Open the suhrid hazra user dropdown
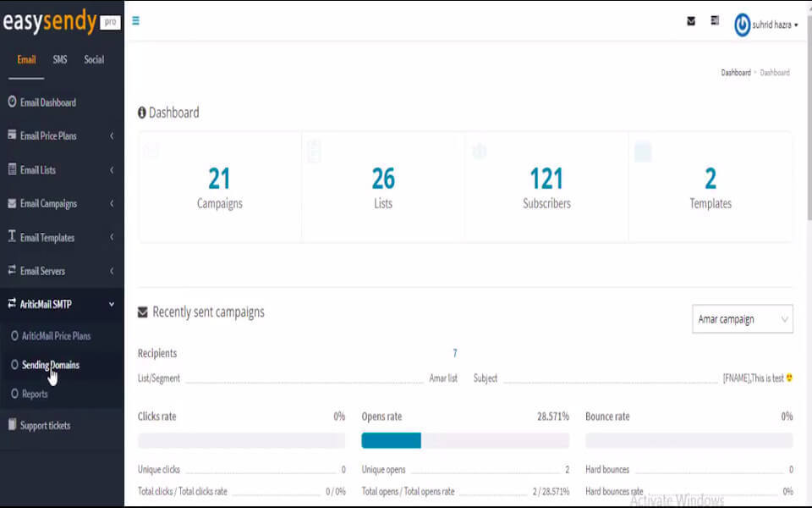 coord(775,25)
